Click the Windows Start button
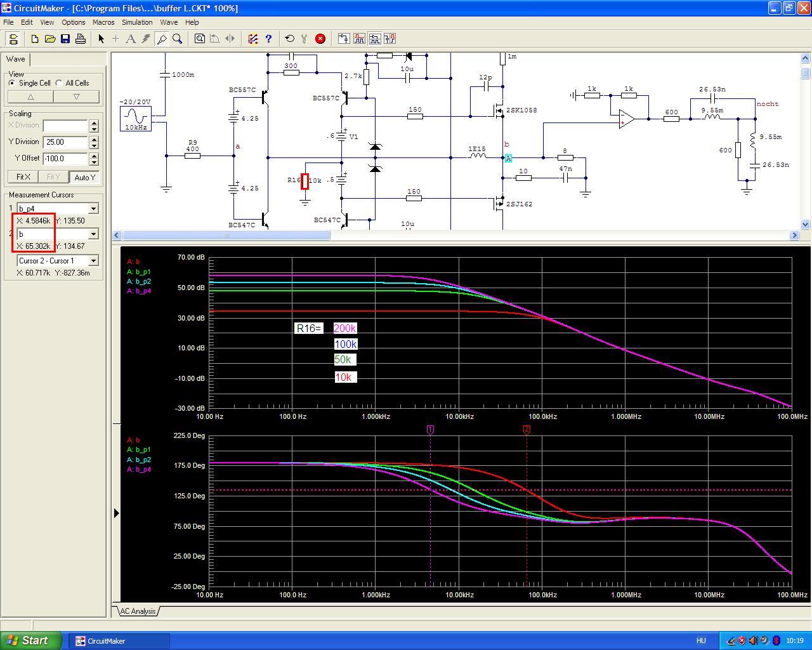The width and height of the screenshot is (812, 650). (x=31, y=640)
